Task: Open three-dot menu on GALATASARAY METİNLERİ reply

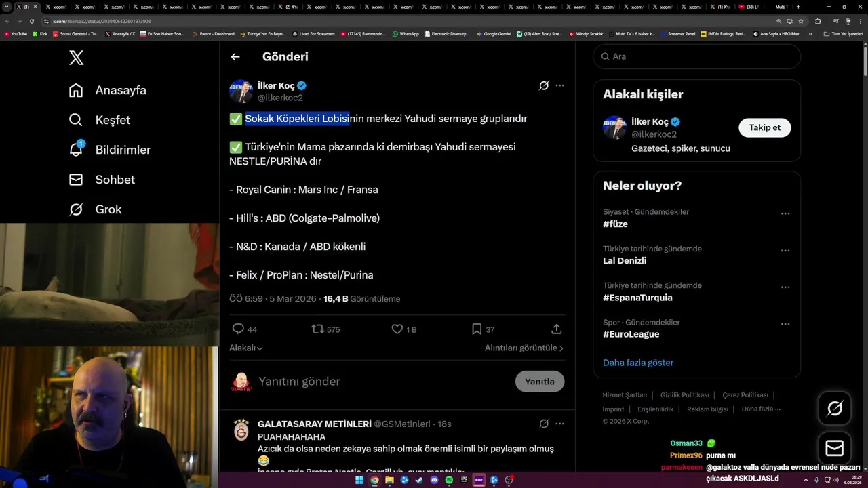Action: [559, 424]
